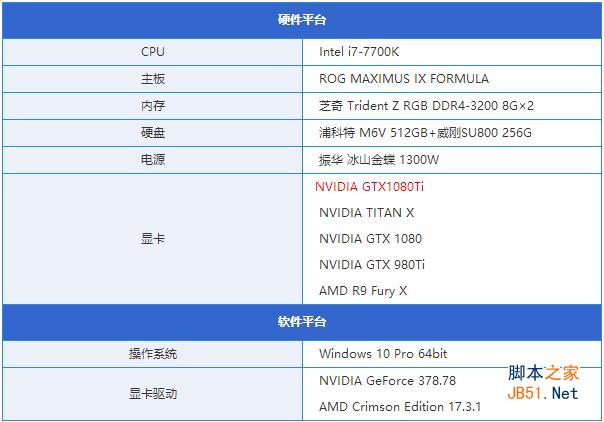Screen dimensions: 604x422
Task: Click the 主板 label cell
Action: [x=153, y=78]
